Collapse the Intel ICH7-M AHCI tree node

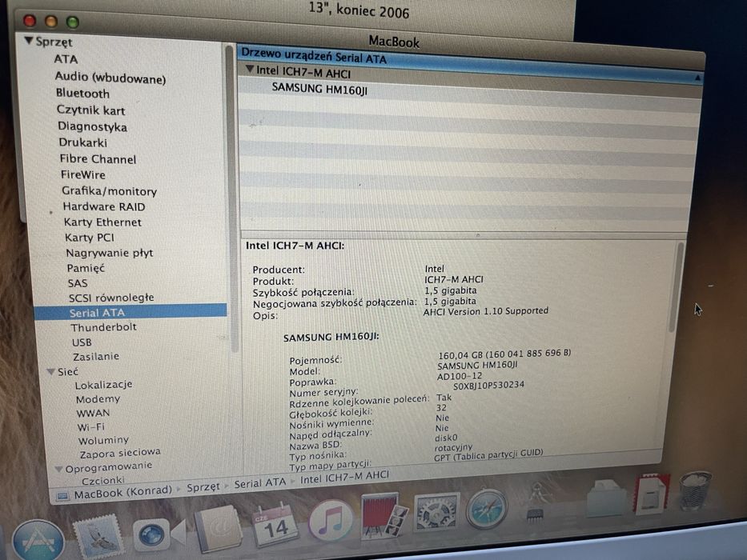(x=249, y=70)
